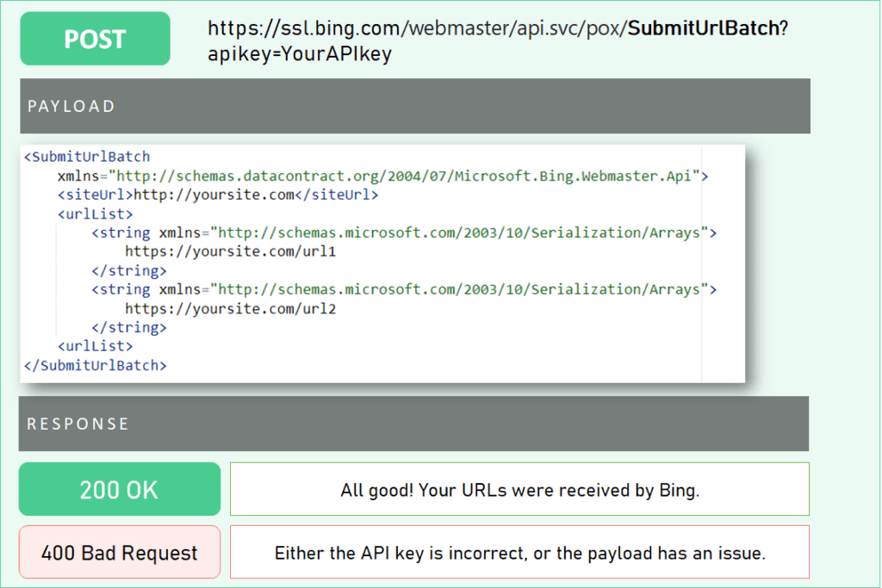Click the bold SubmitUrlBatch text in endpoint URL
The image size is (882, 588).
coord(703,28)
